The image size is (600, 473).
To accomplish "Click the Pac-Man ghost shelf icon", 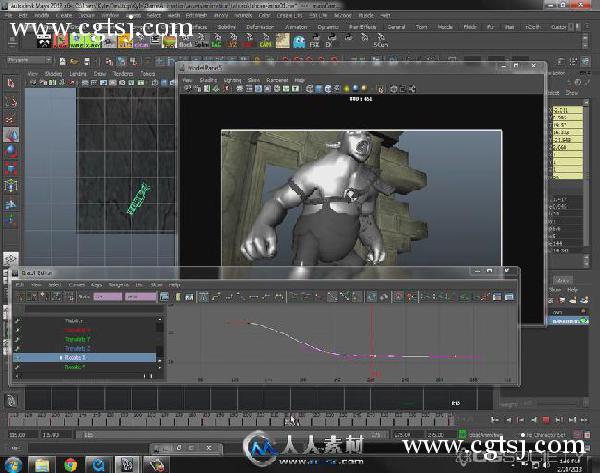I will tap(299, 41).
